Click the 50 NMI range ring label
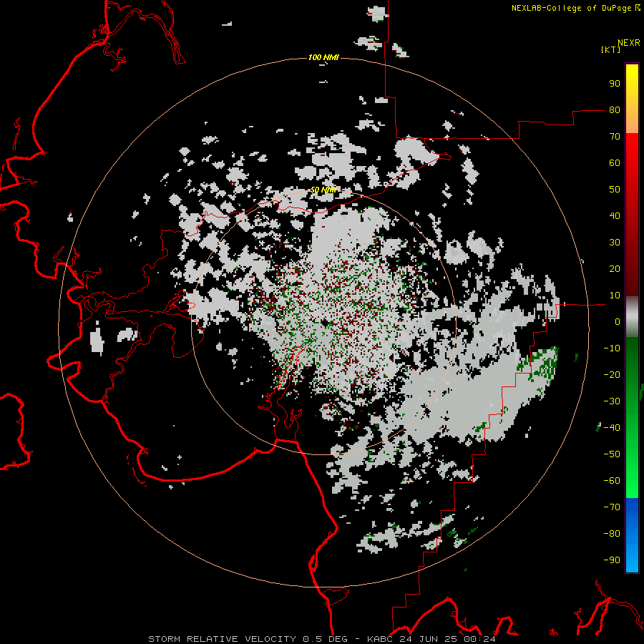This screenshot has width=644, height=644. 323,190
